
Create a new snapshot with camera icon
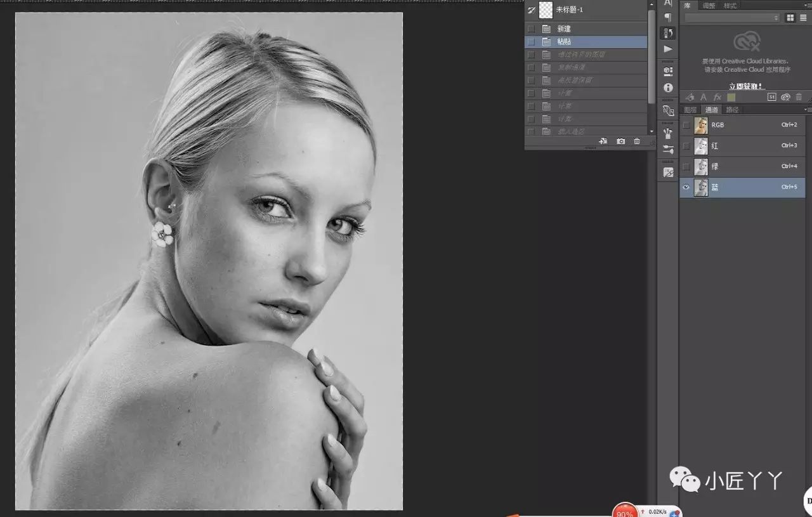(620, 141)
